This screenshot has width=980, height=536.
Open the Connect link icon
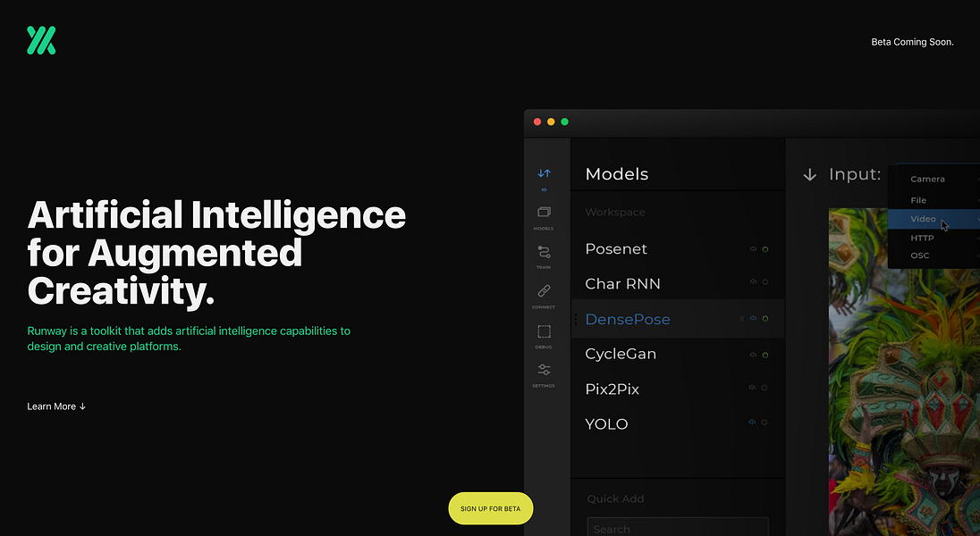544,291
